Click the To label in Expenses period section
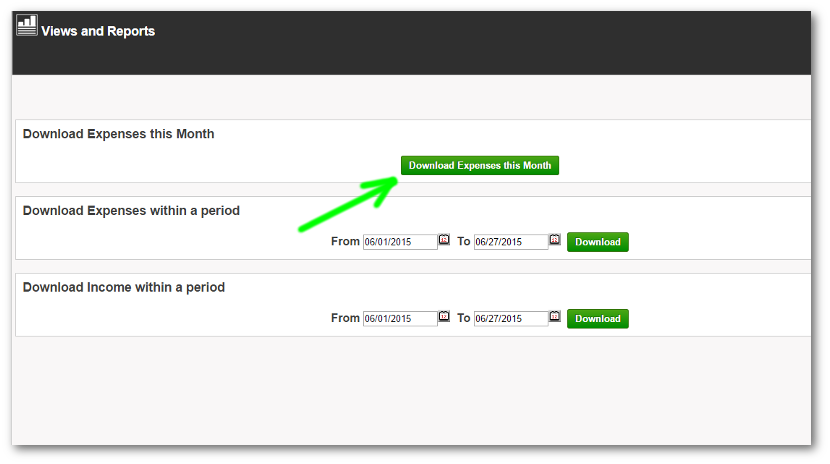 click(x=464, y=242)
